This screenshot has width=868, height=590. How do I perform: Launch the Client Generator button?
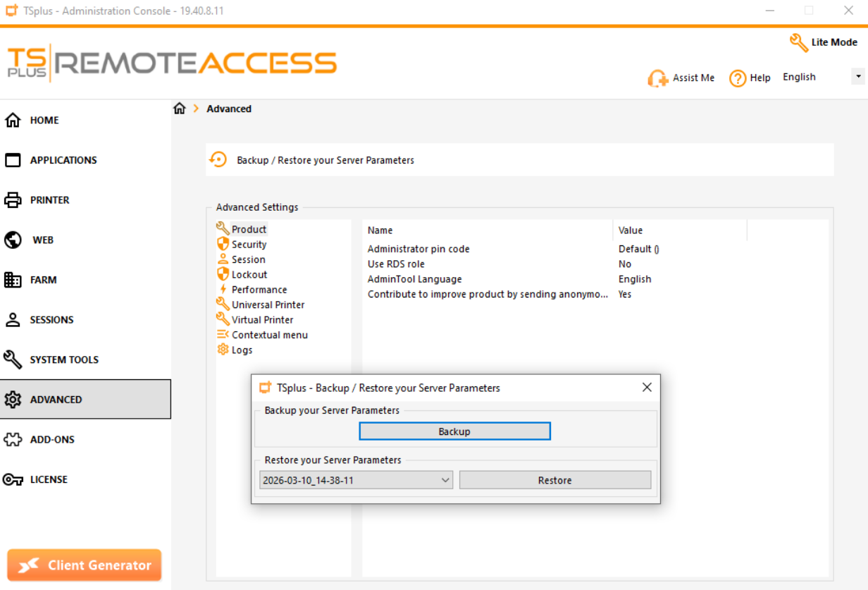click(85, 565)
